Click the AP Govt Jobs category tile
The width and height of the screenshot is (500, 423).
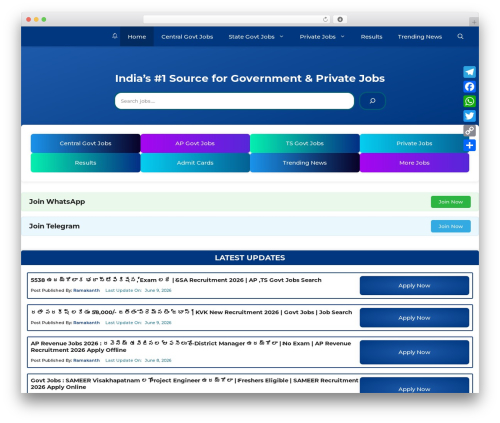(195, 143)
